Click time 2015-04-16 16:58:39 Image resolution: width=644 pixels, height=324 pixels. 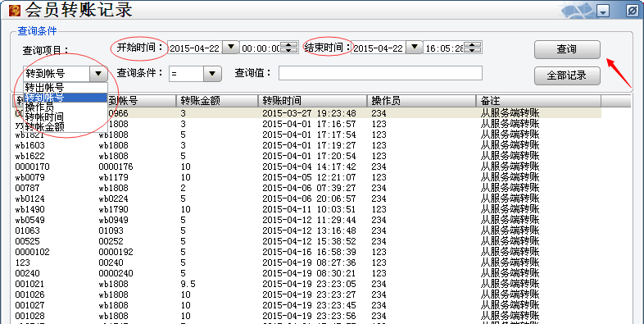(x=309, y=252)
